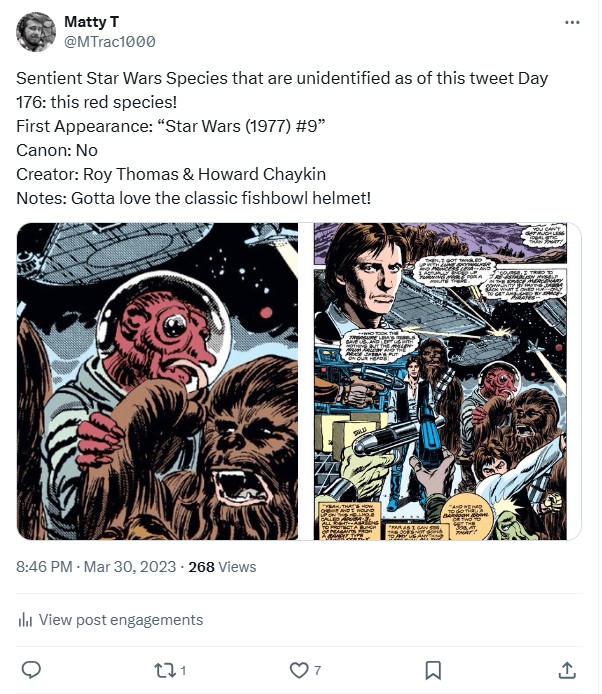Open View post engagements
Image resolution: width=602 pixels, height=694 pixels.
pos(120,620)
